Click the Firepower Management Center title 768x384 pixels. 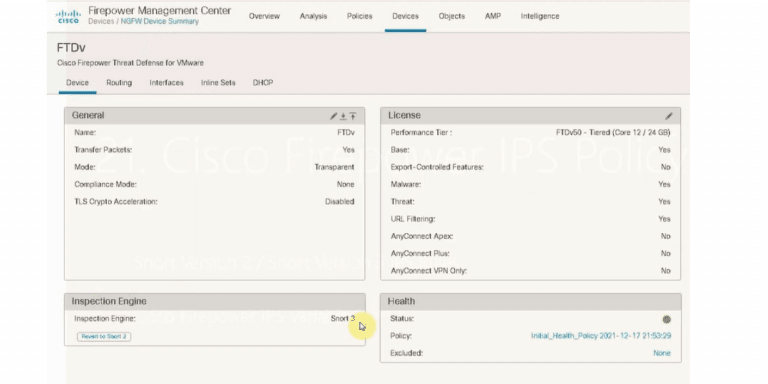tap(160, 11)
